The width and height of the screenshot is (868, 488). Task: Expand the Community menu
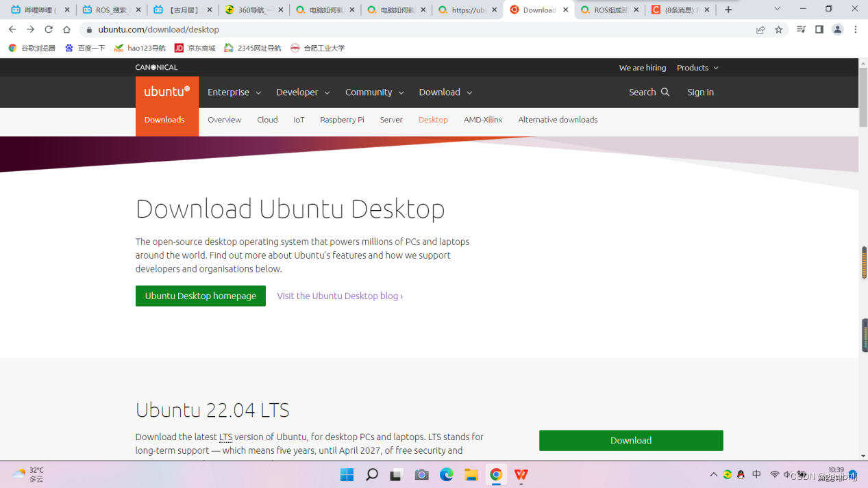(374, 92)
